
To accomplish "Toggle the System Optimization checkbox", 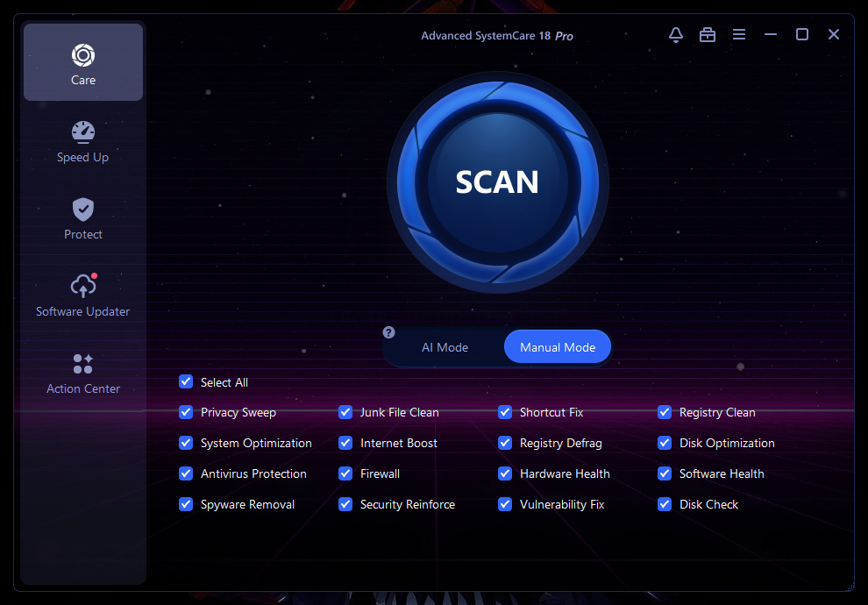I will click(x=186, y=443).
